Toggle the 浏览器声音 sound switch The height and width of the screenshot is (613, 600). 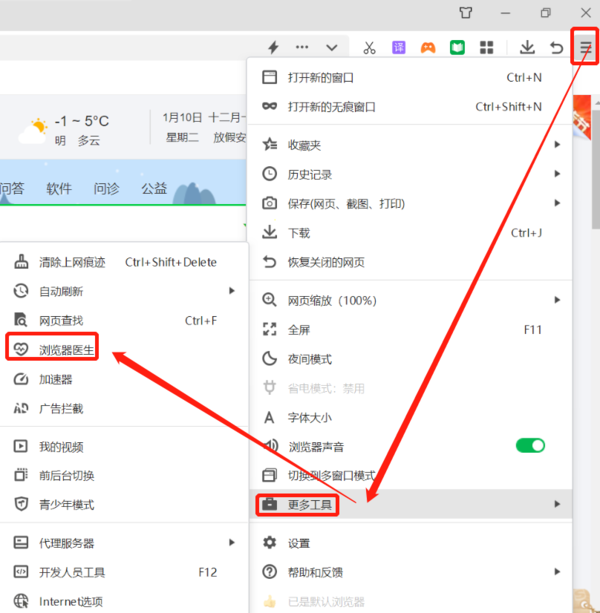[530, 445]
